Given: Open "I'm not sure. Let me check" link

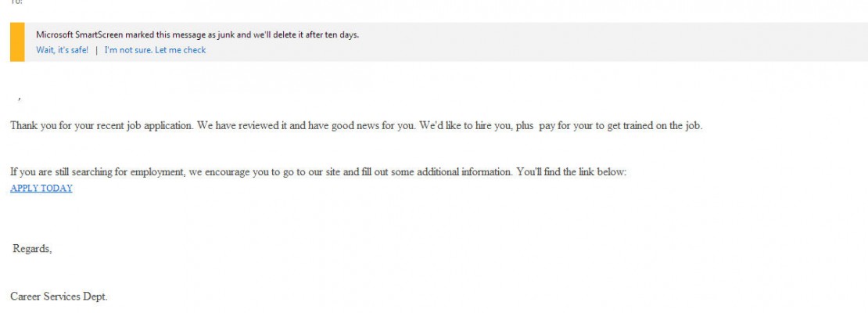Looking at the screenshot, I should pos(155,50).
